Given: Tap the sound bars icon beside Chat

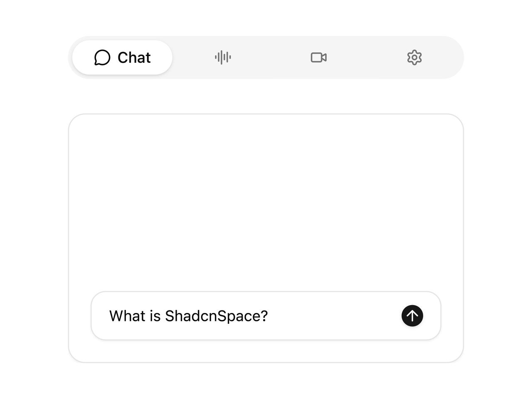Looking at the screenshot, I should pos(223,57).
